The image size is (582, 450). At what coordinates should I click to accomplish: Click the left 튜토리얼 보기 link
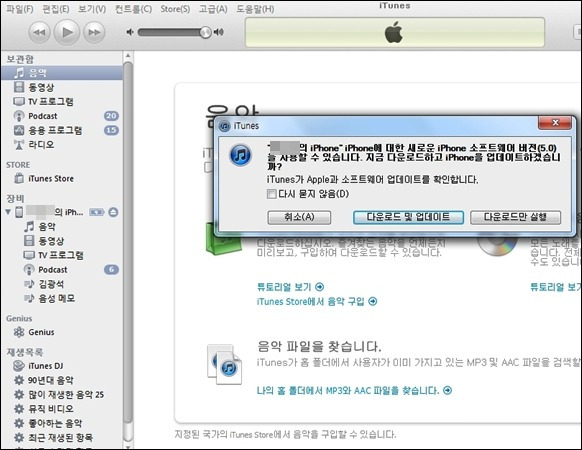(290, 287)
